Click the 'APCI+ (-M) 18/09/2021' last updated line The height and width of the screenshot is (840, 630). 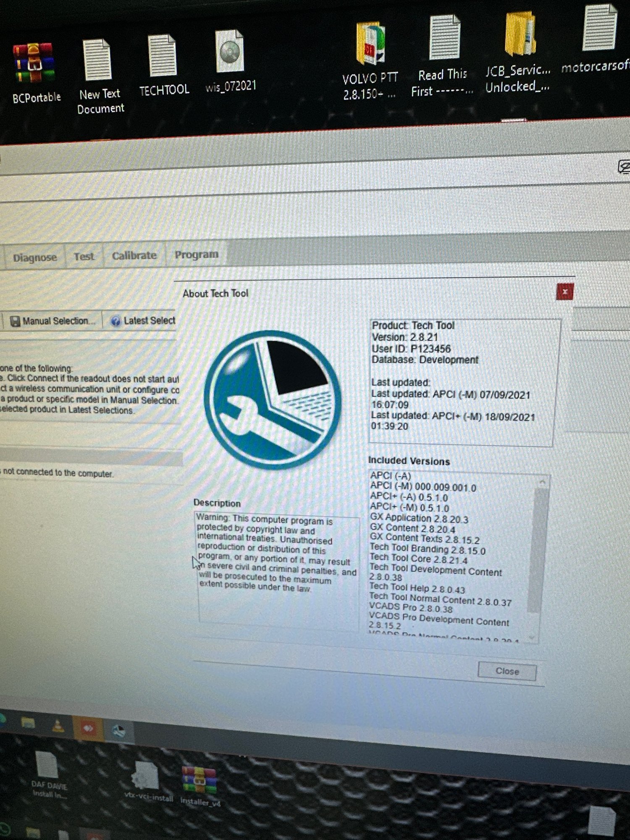[453, 421]
